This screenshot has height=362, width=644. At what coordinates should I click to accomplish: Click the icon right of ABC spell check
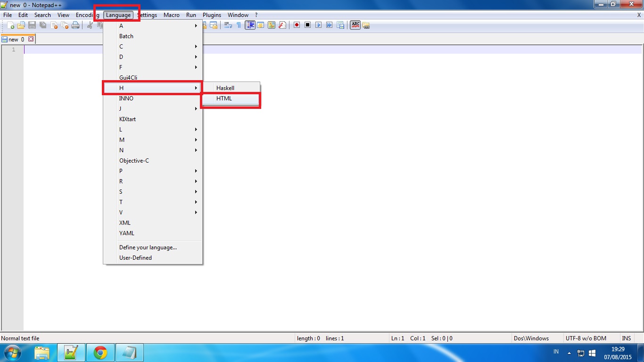click(x=366, y=25)
